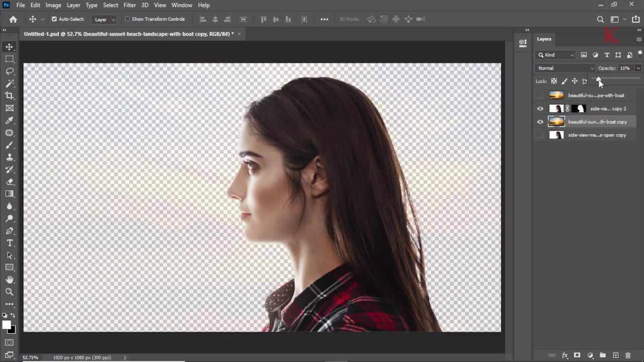Enable Show Transform Controls checkbox

(x=127, y=19)
